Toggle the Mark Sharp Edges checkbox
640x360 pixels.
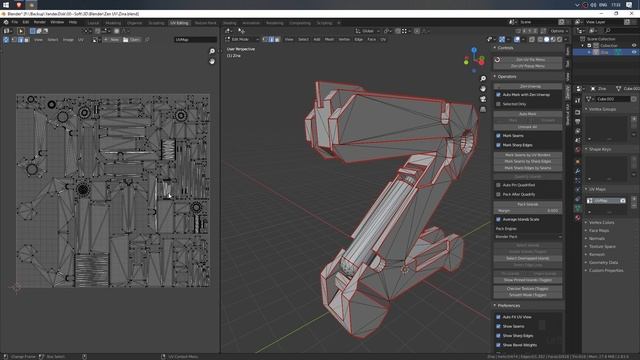[498, 145]
